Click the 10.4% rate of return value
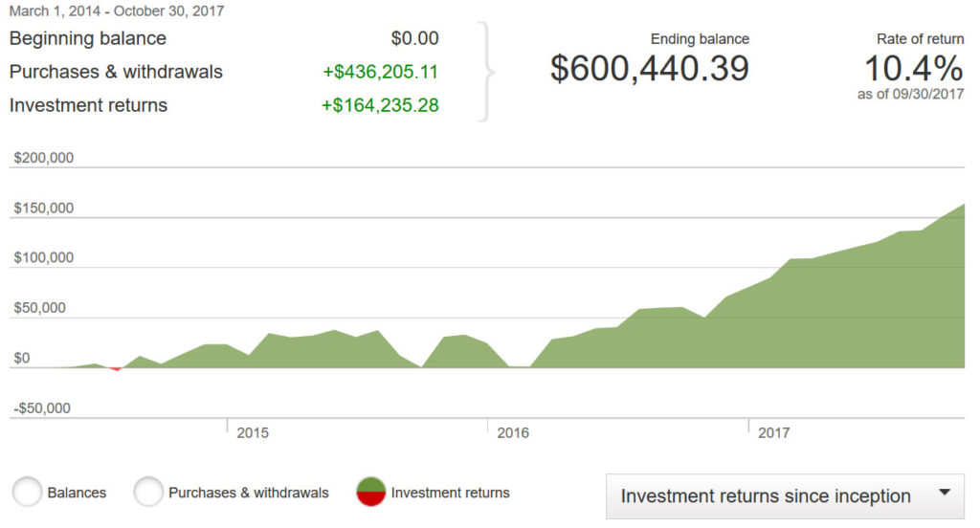The width and height of the screenshot is (980, 528). [913, 69]
